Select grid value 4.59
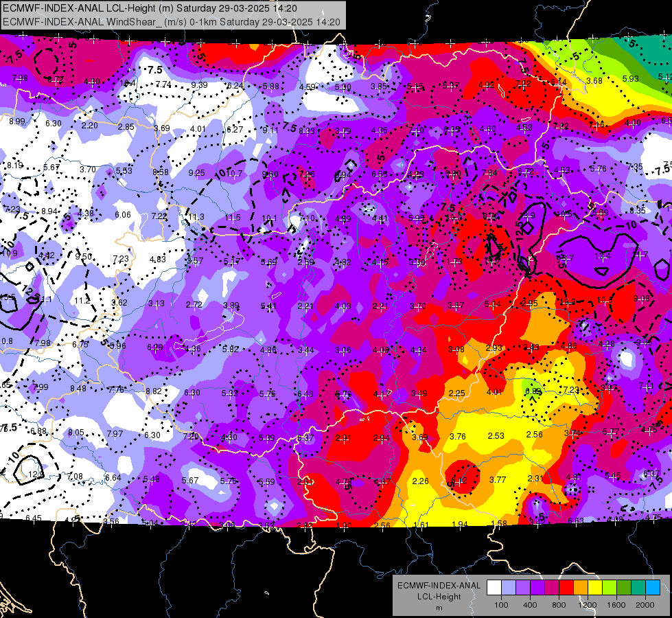 [308, 87]
